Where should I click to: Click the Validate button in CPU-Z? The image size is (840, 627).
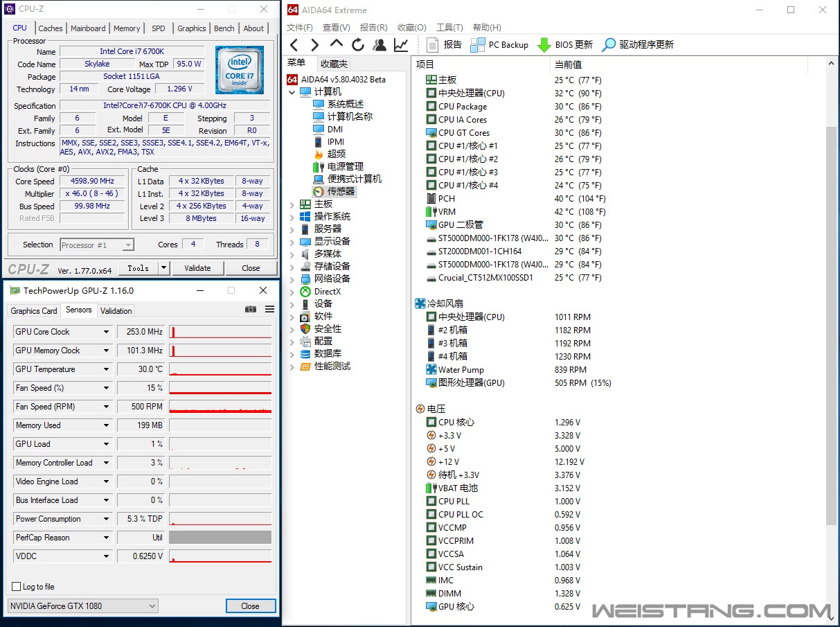coord(197,268)
